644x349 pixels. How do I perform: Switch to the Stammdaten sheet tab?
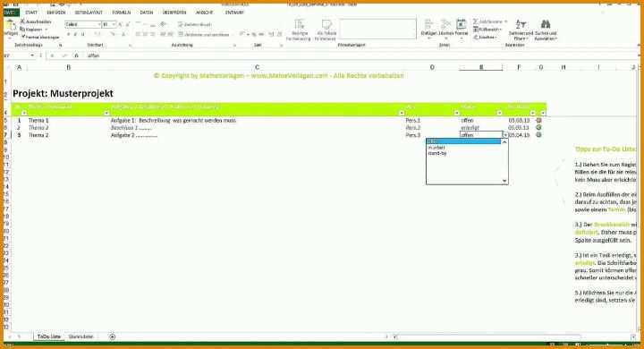click(x=80, y=336)
